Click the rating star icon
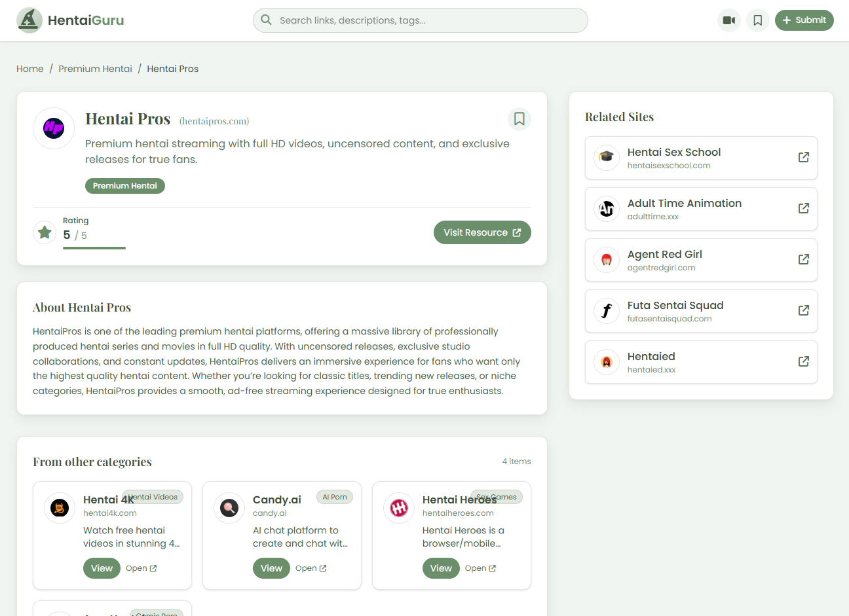 (45, 232)
